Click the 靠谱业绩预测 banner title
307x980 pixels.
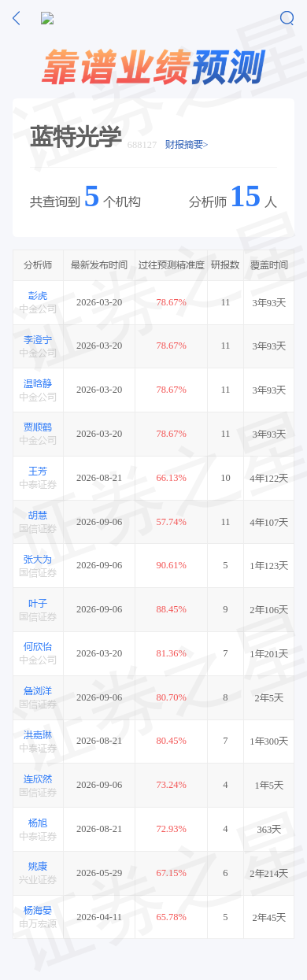153,67
